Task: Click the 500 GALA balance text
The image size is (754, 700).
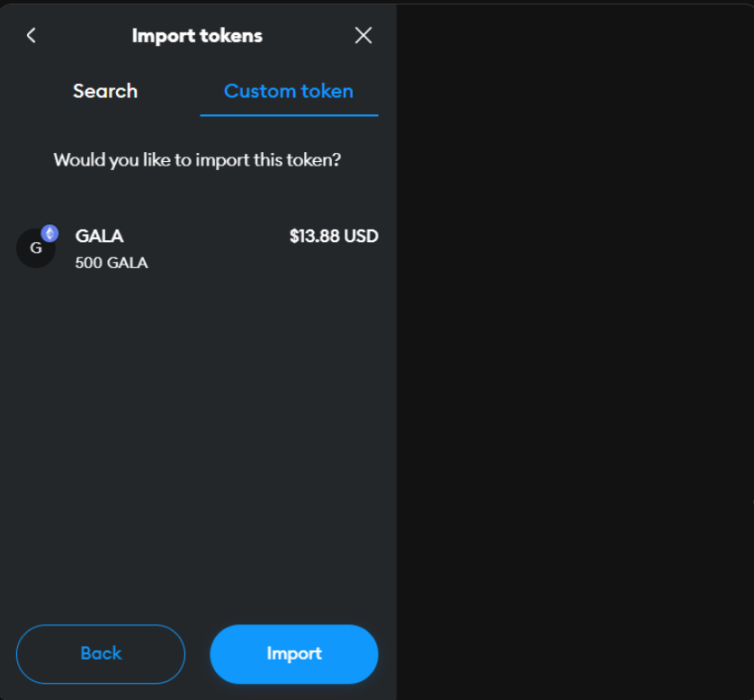Action: click(x=112, y=263)
